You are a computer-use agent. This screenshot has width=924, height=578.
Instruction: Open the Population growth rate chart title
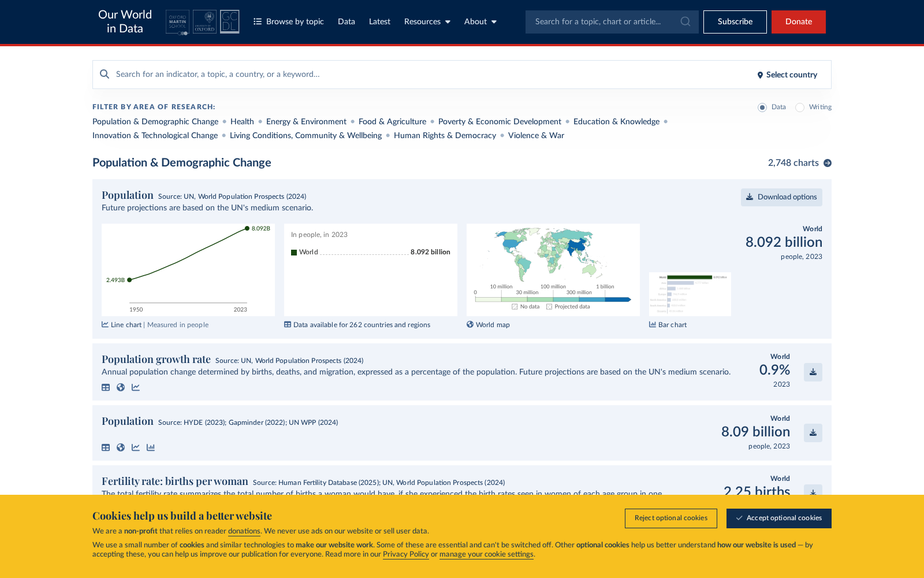click(x=156, y=360)
